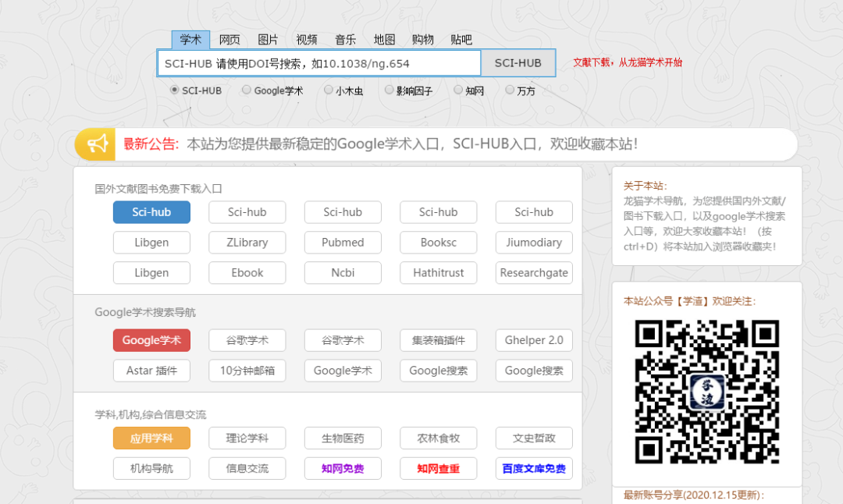The image size is (843, 504).
Task: Open the Researchgate link
Action: 534,273
